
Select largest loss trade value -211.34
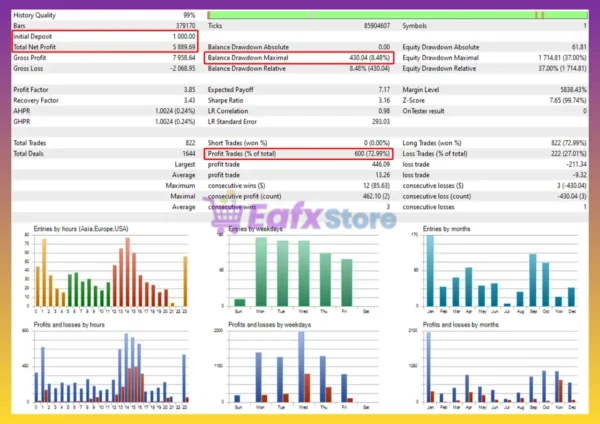tap(576, 164)
